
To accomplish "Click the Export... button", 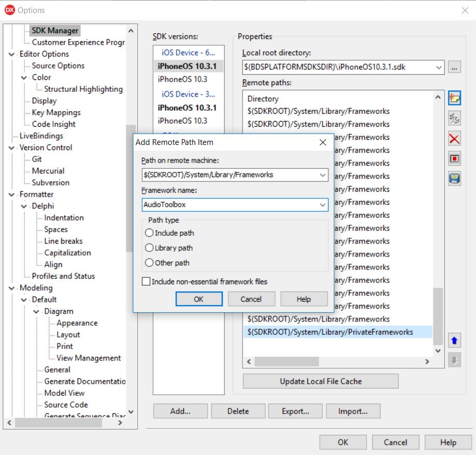I will [x=295, y=411].
